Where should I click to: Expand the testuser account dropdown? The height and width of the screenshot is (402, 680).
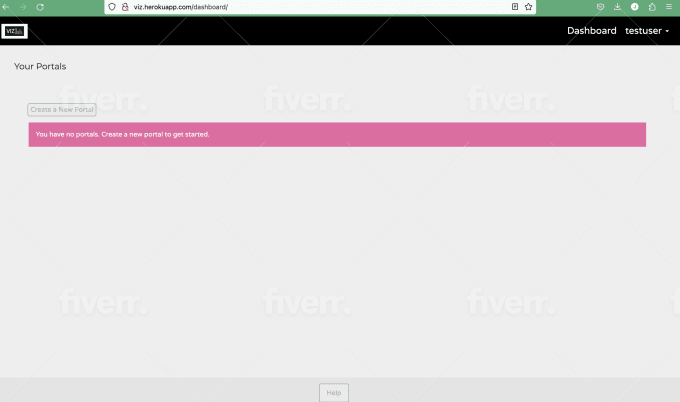[x=647, y=31]
